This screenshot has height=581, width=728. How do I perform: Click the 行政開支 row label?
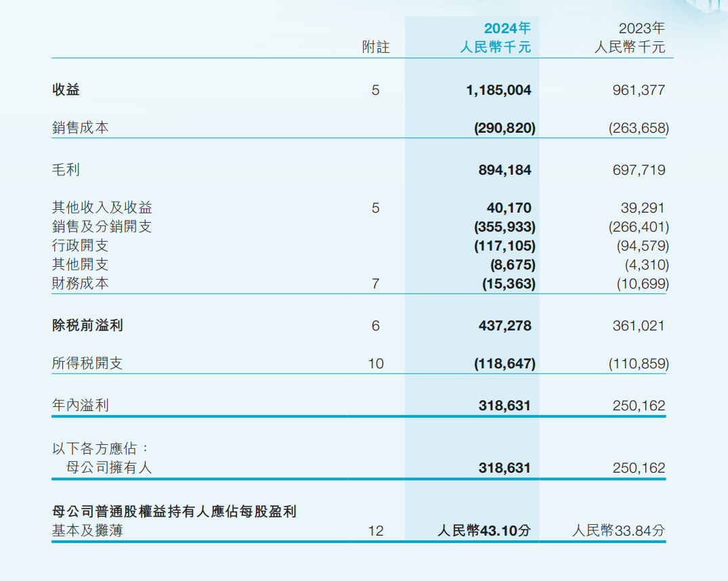pyautogui.click(x=81, y=246)
